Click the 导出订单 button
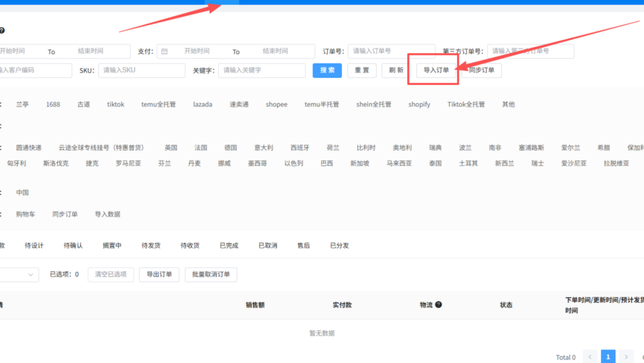Image resolution: width=644 pixels, height=363 pixels. pyautogui.click(x=159, y=275)
